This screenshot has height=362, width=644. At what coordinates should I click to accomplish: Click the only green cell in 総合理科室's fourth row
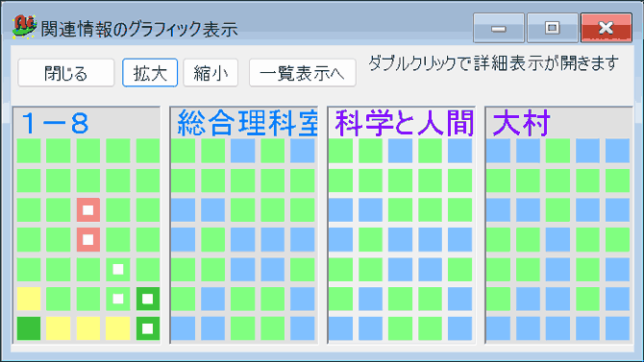point(212,240)
